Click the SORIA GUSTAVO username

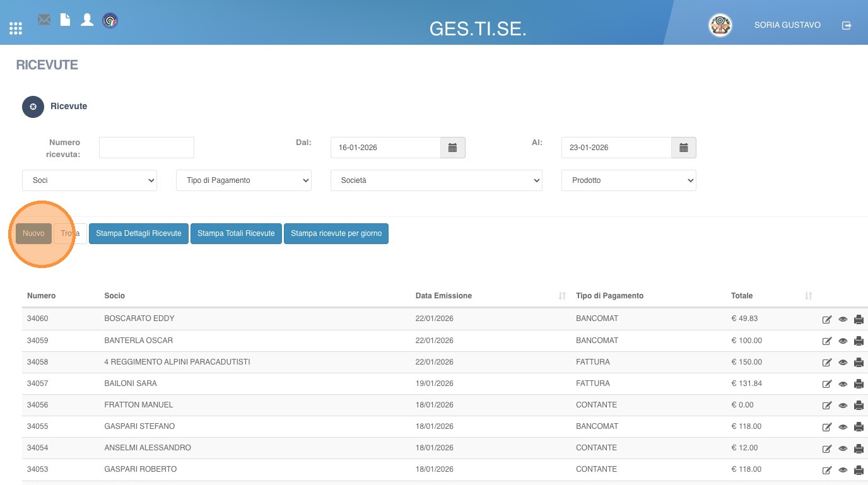787,25
